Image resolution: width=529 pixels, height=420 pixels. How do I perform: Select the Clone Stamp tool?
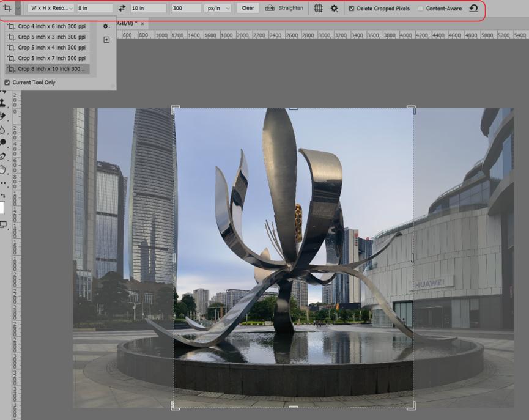click(x=3, y=103)
